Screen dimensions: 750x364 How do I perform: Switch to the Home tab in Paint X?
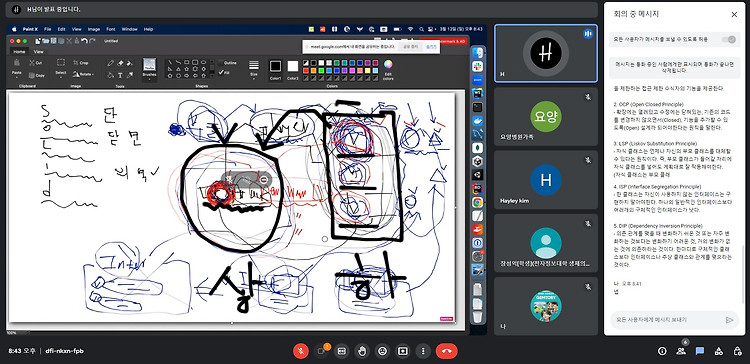pyautogui.click(x=19, y=52)
